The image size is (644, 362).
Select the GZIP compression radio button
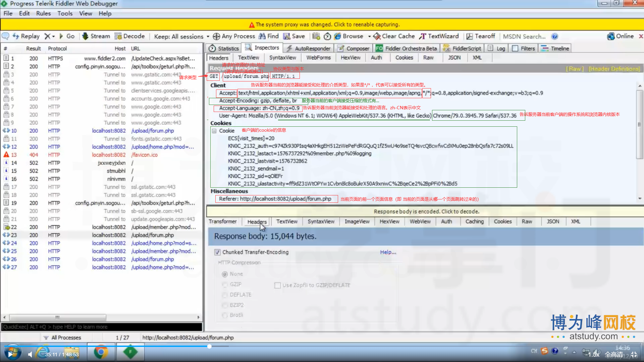tap(225, 284)
